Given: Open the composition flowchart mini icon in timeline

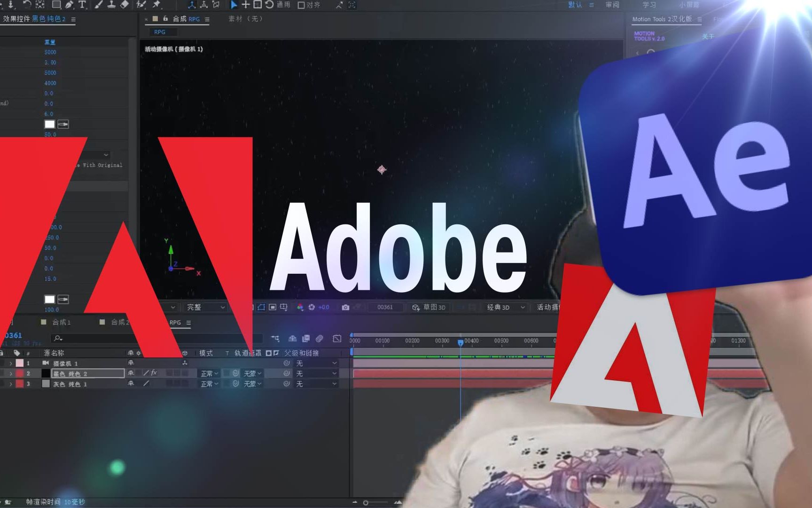Looking at the screenshot, I should coord(275,339).
